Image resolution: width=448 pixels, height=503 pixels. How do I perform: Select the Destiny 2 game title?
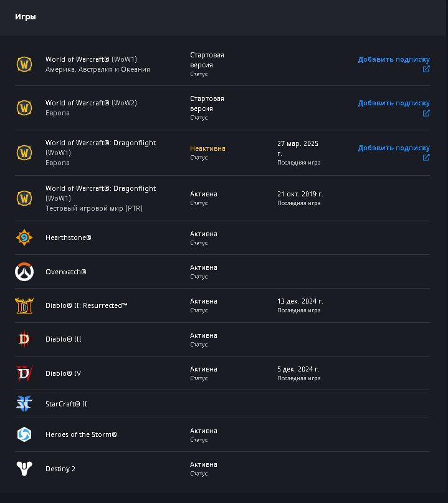coord(60,469)
